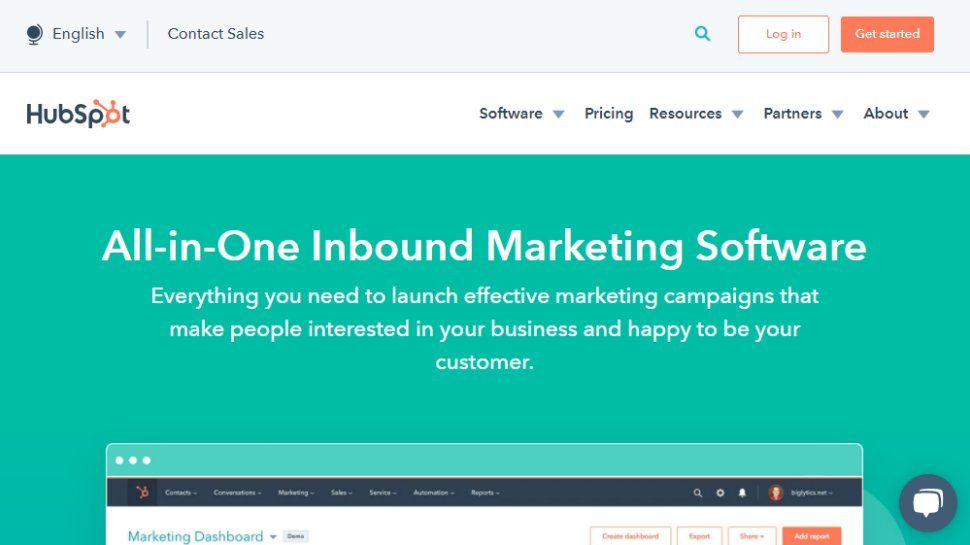Click the user avatar in dashboard preview

click(x=775, y=493)
